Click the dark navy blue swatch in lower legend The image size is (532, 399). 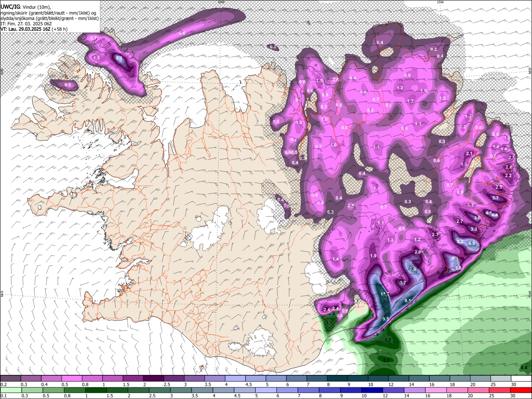[x=372, y=390]
